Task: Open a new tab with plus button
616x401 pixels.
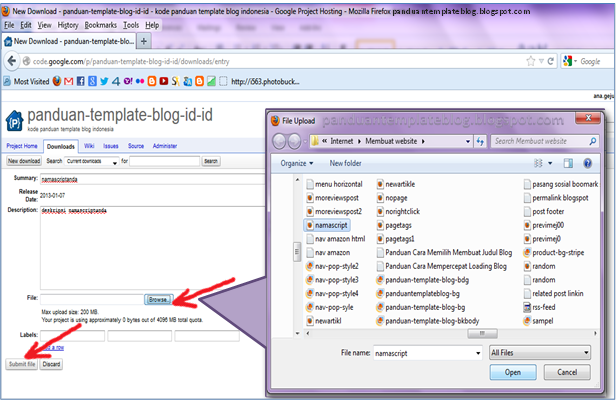Action: point(144,41)
